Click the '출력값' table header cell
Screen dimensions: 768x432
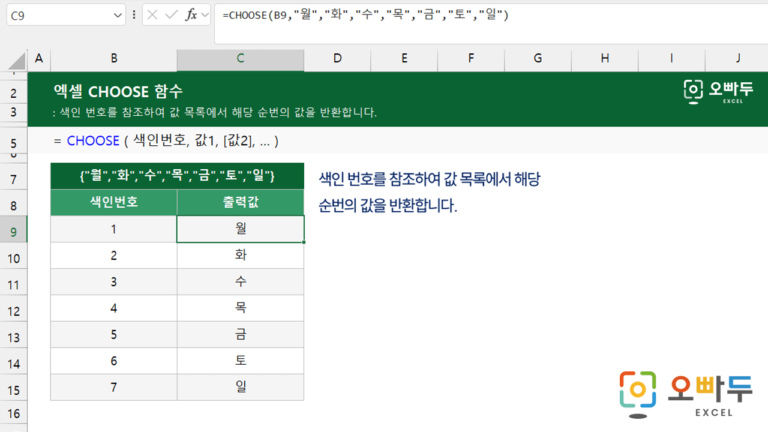click(240, 202)
